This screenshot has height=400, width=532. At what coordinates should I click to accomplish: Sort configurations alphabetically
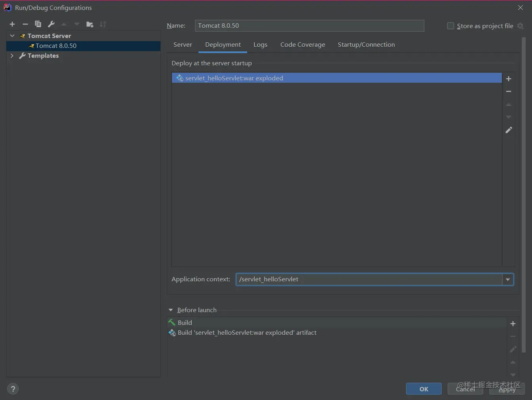pyautogui.click(x=103, y=24)
